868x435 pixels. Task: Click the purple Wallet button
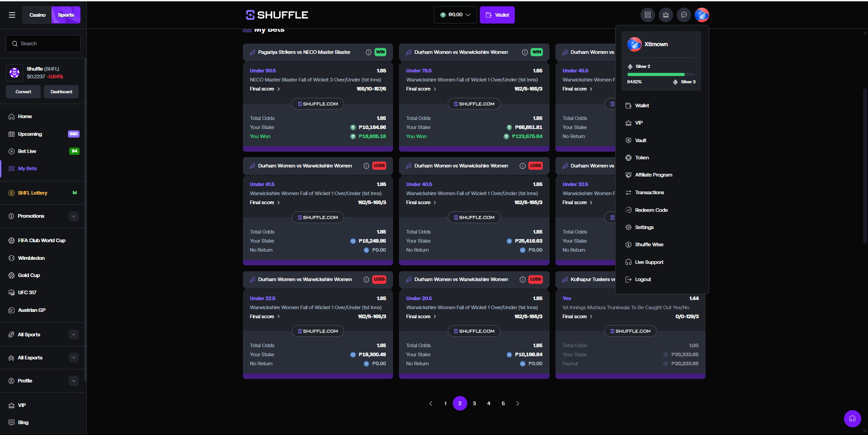point(497,15)
